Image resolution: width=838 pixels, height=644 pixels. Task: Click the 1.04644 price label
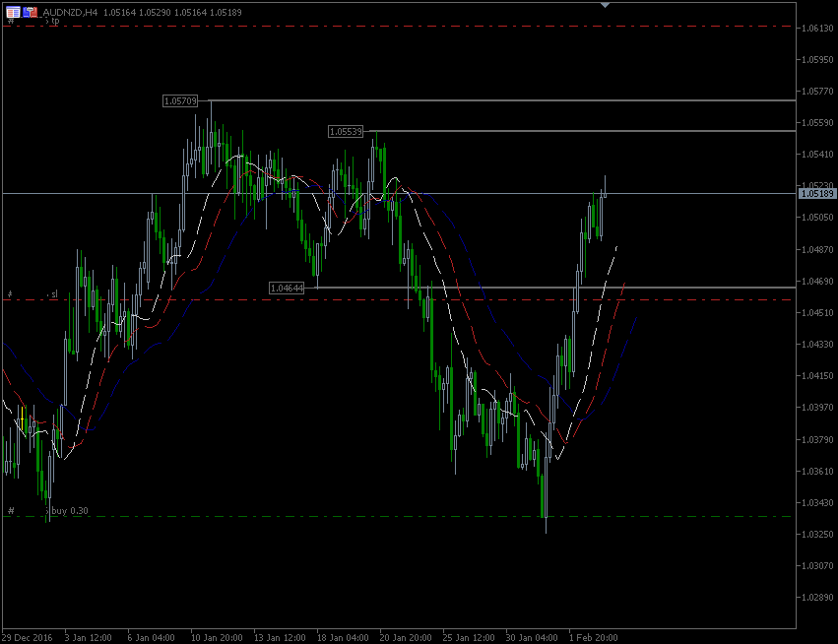287,289
